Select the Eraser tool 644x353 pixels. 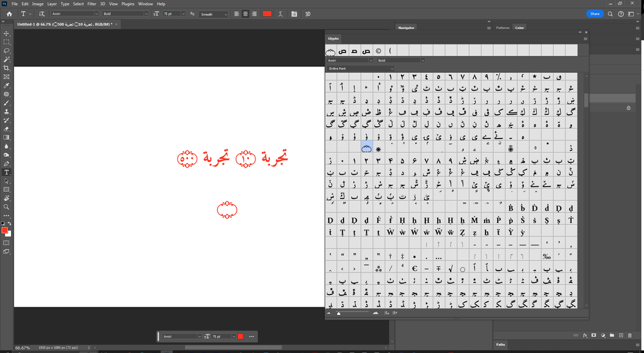pos(6,129)
